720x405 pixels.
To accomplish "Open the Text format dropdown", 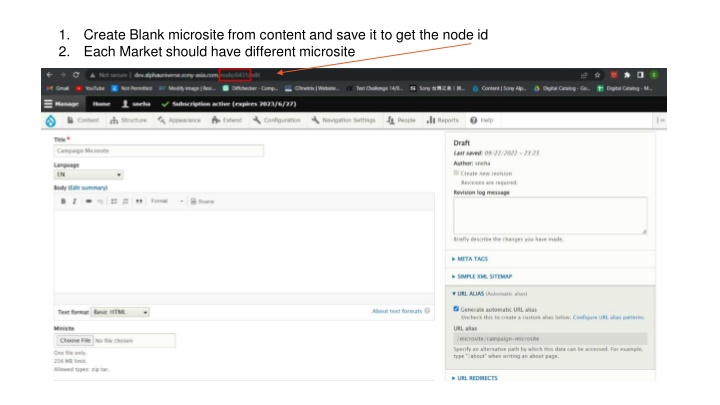I will coord(120,312).
